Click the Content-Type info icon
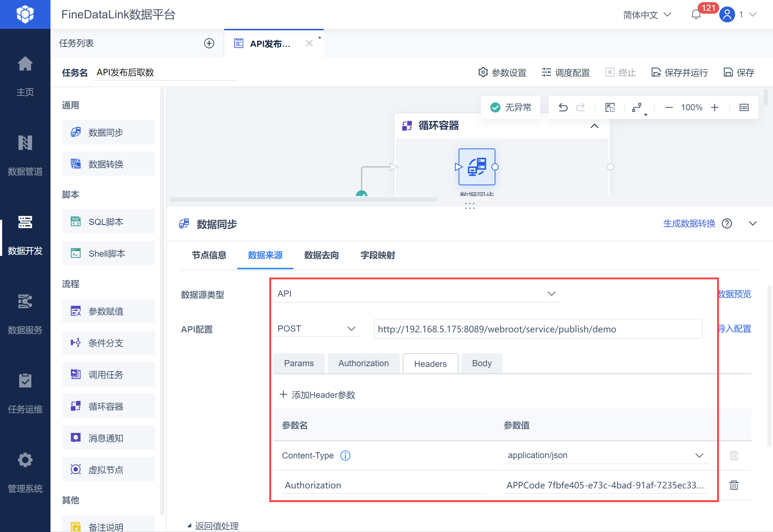This screenshot has height=532, width=773. (345, 456)
